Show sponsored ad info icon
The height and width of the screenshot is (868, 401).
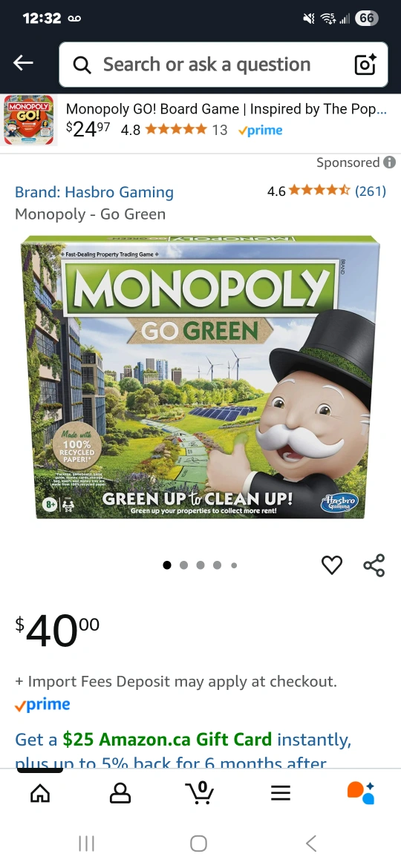coord(389,162)
